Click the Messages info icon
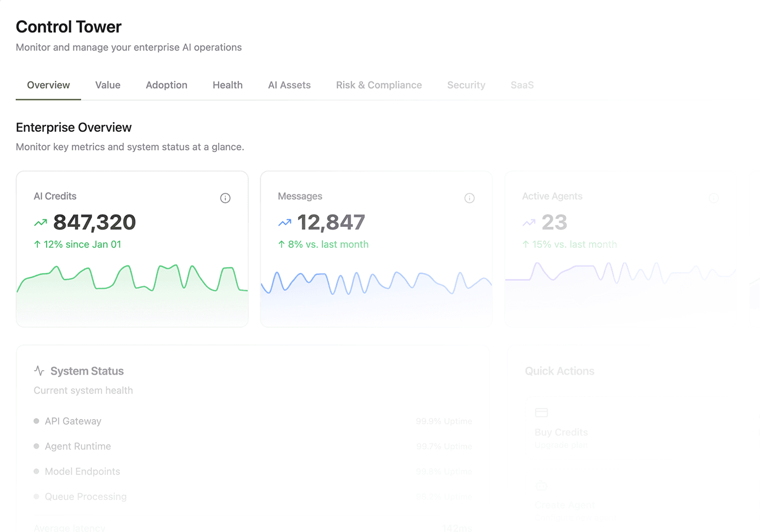The image size is (760, 532). pos(470,198)
